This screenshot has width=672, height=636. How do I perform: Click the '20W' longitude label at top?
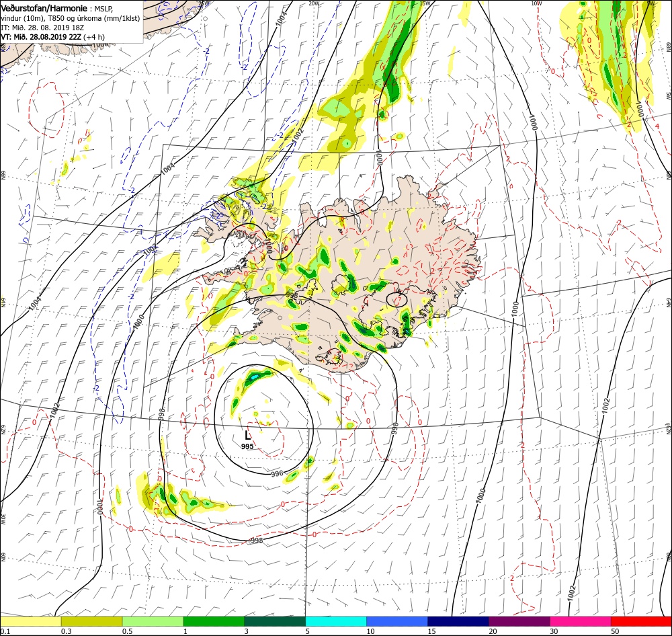click(x=314, y=3)
